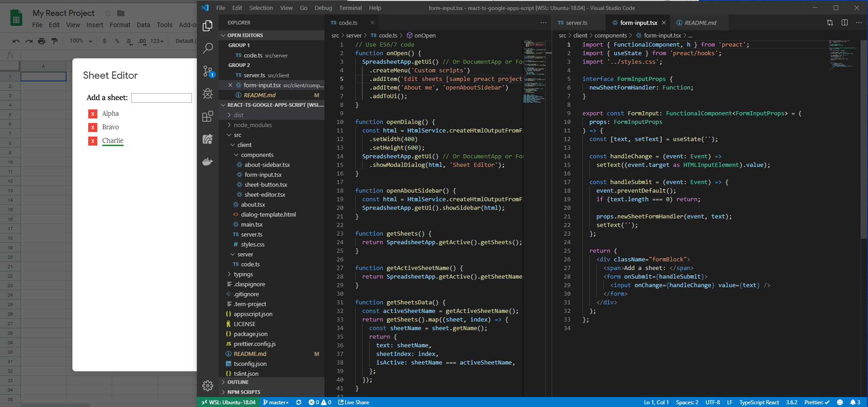This screenshot has width=868, height=407.
Task: Open the File menu in VS Code
Action: coord(221,8)
